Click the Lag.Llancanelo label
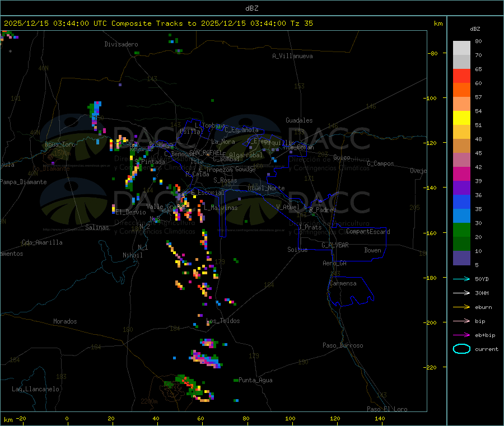 point(35,389)
